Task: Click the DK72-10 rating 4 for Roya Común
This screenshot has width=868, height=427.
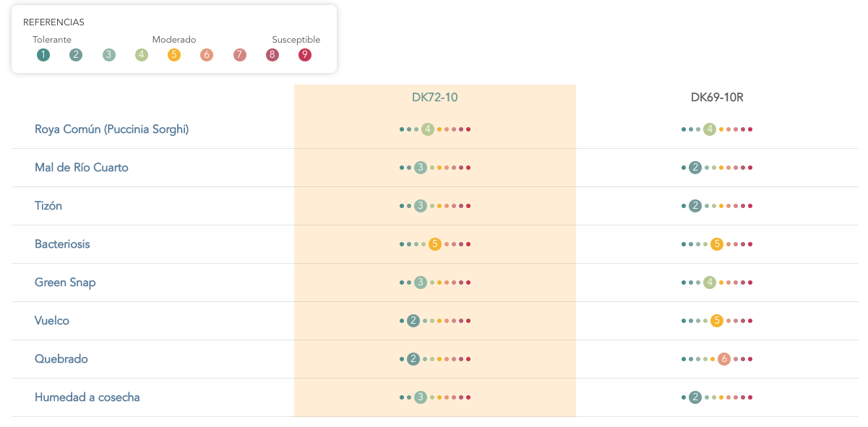Action: point(428,129)
